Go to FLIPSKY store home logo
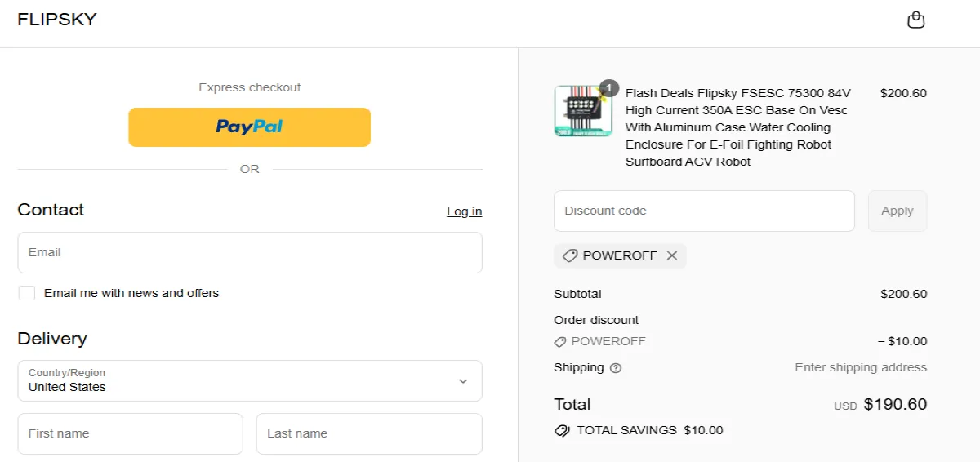Viewport: 980px width, 462px height. 57,20
